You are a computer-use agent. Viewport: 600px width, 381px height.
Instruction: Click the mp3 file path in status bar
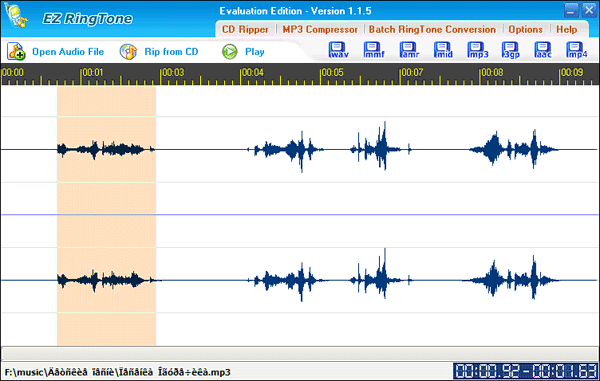[x=118, y=372]
